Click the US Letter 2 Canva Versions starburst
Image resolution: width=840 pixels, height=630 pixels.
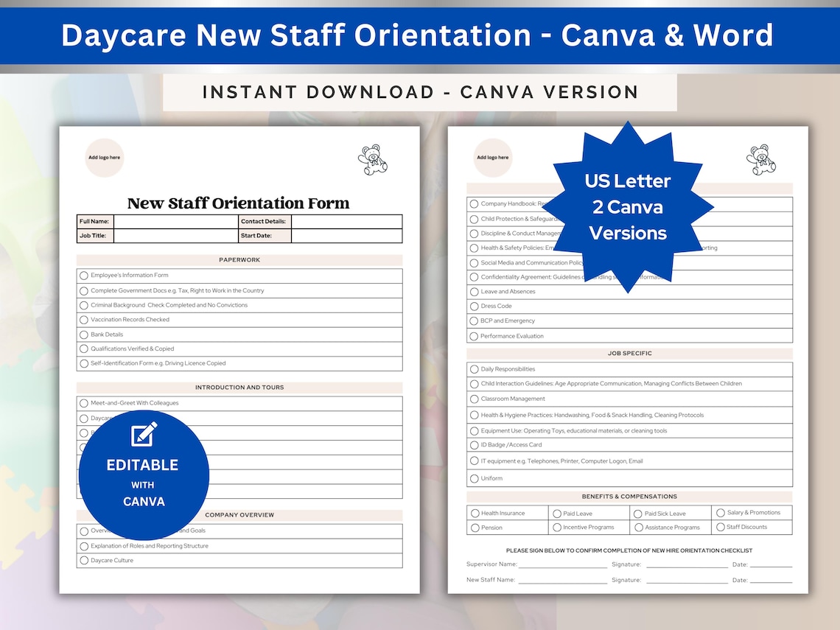pyautogui.click(x=629, y=206)
